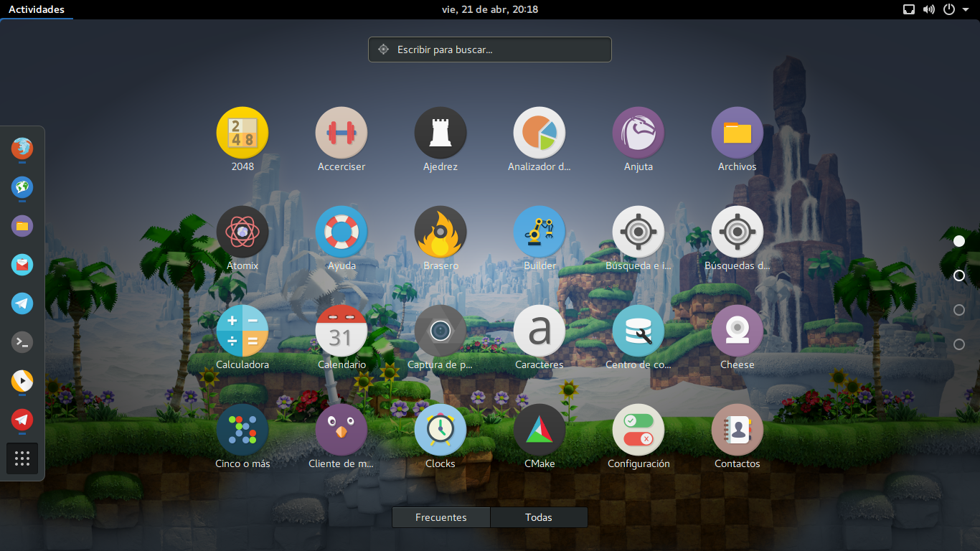Go to first app page indicator

coord(959,241)
